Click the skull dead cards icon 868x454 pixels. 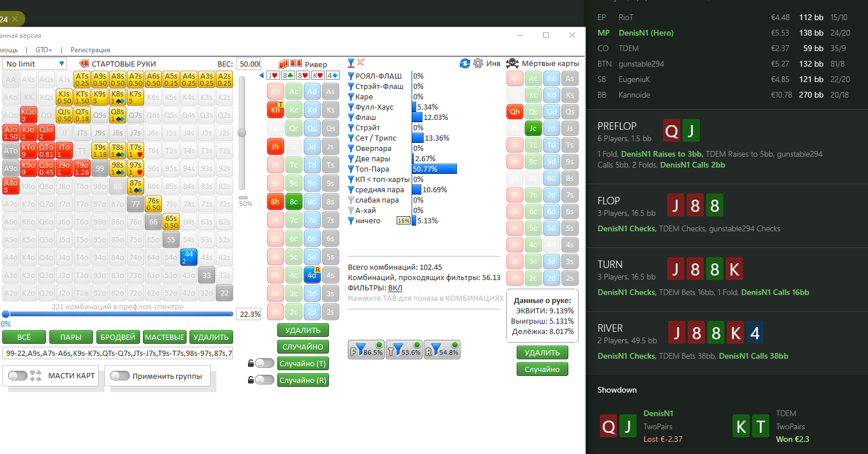512,63
